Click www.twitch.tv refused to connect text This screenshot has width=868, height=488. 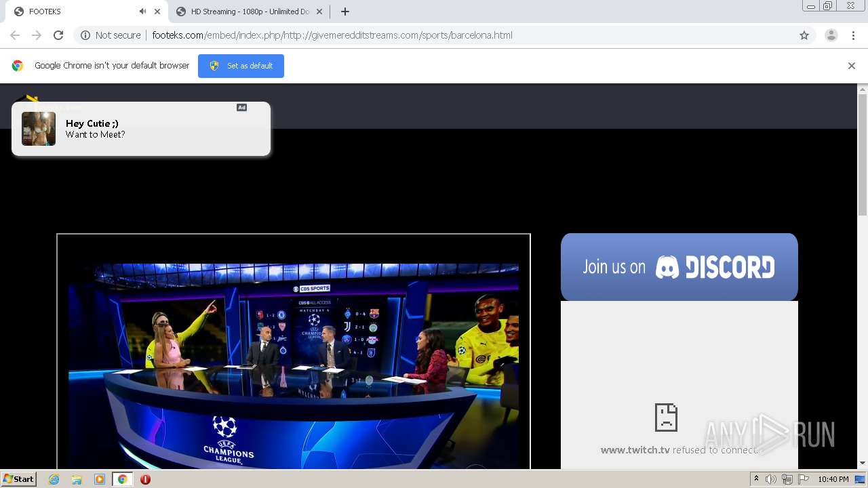[679, 450]
